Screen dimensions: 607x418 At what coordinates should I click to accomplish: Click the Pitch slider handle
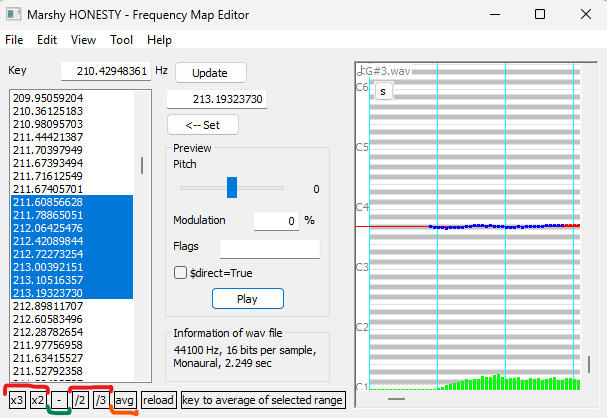coord(232,188)
